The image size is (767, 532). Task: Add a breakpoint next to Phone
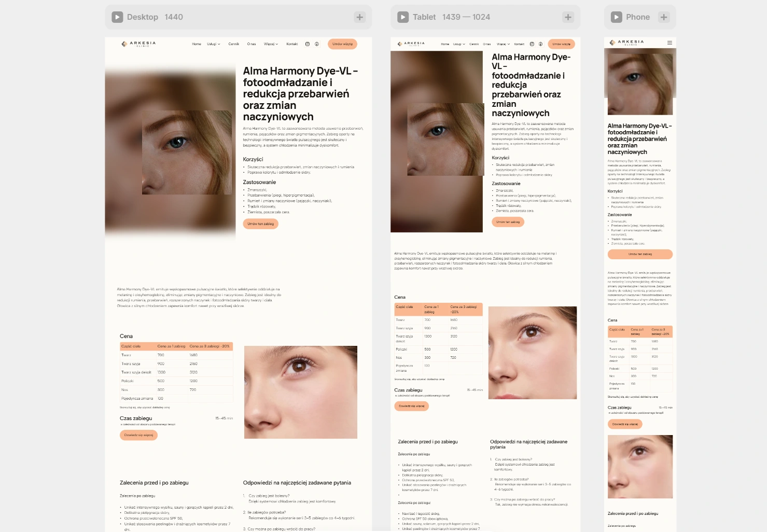[664, 17]
